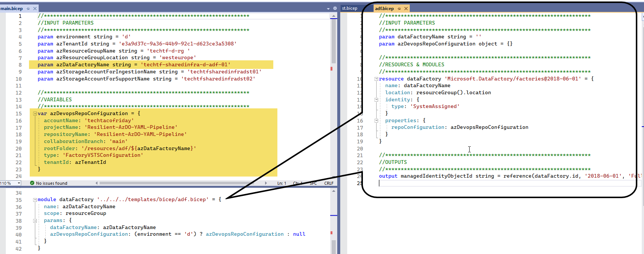Click the CRLF line ending indicator
This screenshot has width=644, height=254.
click(329, 183)
